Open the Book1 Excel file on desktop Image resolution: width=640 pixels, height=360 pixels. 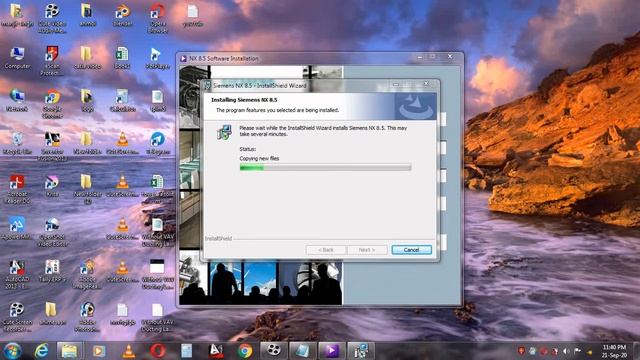pos(122,58)
